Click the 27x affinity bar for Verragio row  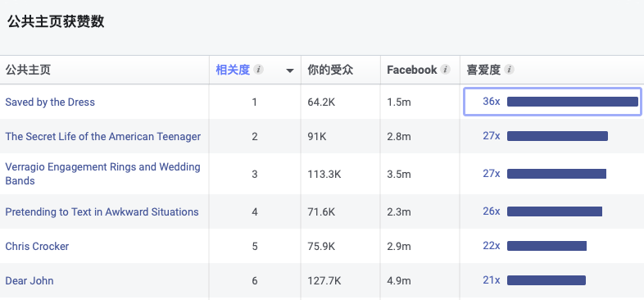(x=556, y=174)
